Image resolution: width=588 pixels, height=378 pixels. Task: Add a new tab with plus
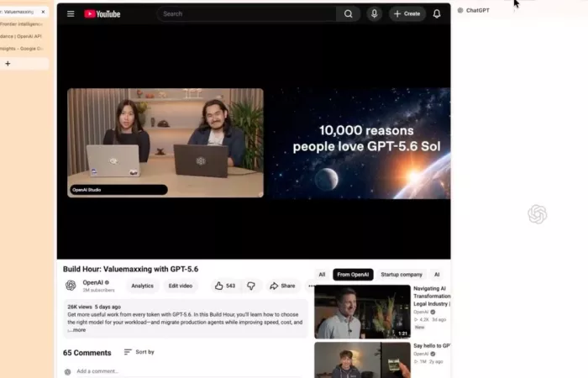(8, 64)
